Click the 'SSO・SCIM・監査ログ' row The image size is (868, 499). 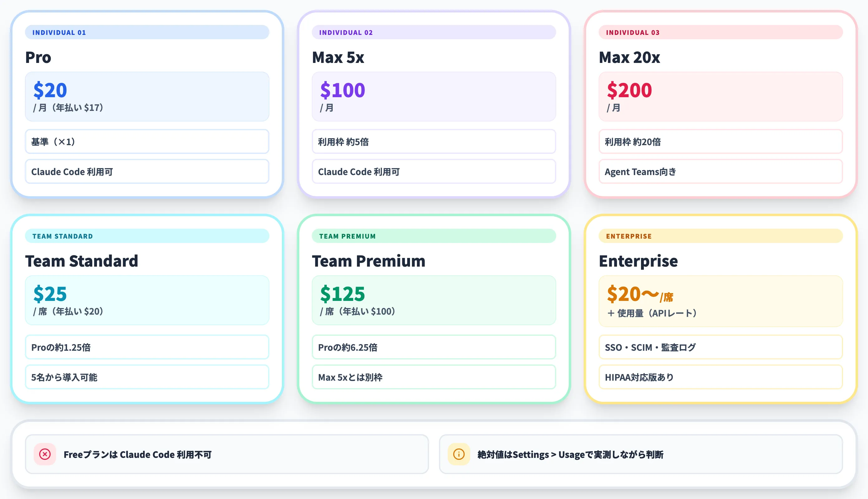click(720, 347)
